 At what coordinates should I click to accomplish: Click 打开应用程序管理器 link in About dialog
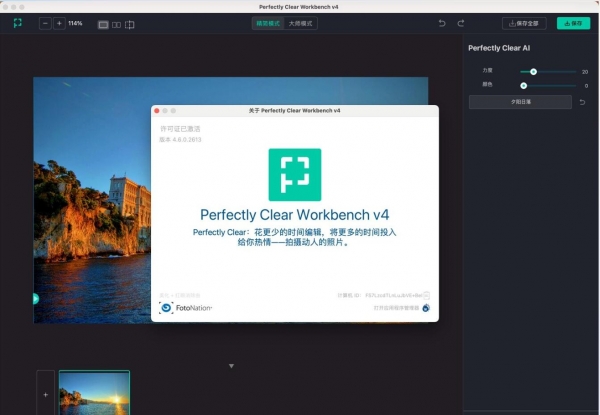pos(396,308)
